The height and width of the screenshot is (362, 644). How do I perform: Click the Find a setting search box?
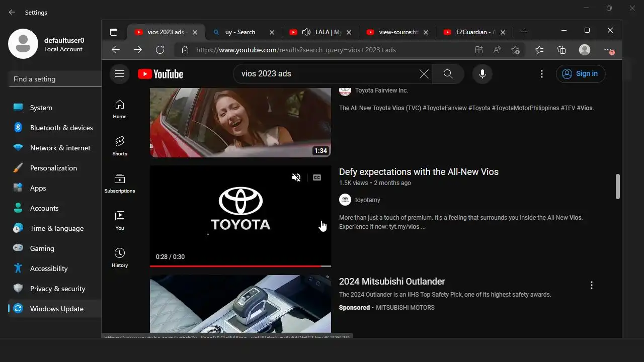[55, 79]
